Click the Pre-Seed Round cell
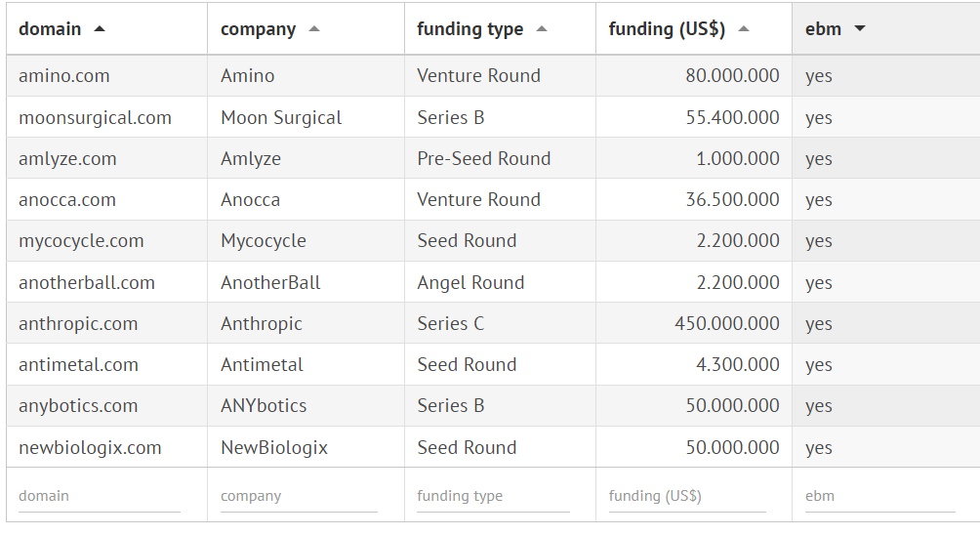This screenshot has width=980, height=535. pos(483,159)
